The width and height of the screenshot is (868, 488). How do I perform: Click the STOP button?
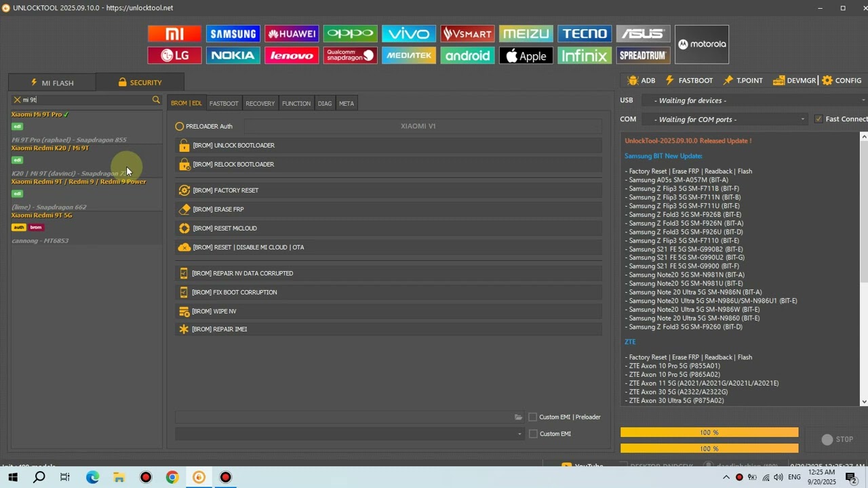[x=837, y=439]
